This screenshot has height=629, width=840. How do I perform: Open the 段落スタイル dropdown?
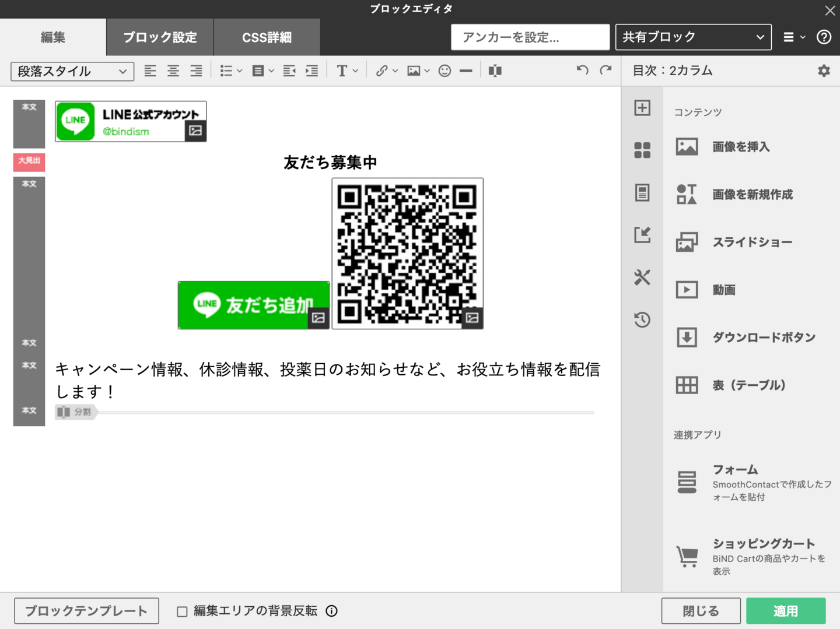72,71
